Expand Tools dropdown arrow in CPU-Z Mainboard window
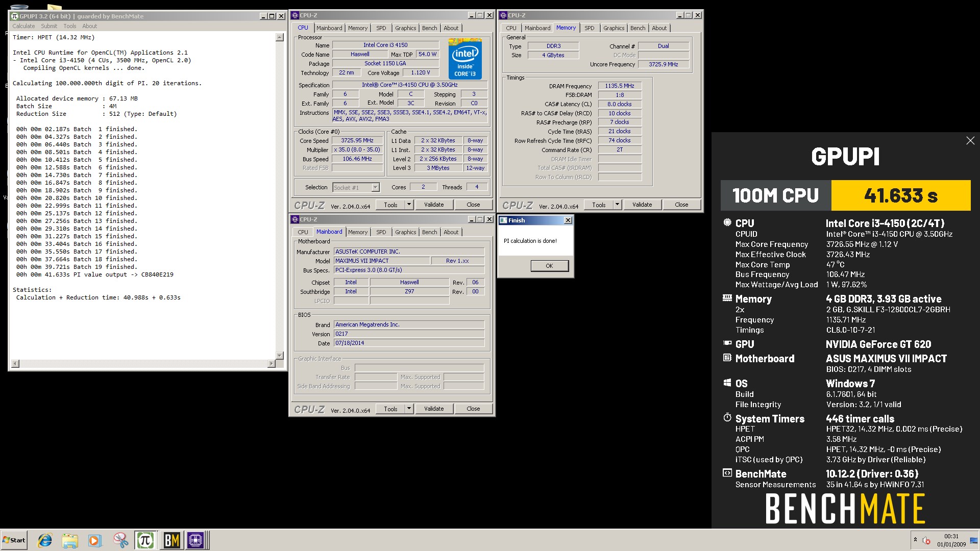This screenshot has width=980, height=551. (409, 409)
